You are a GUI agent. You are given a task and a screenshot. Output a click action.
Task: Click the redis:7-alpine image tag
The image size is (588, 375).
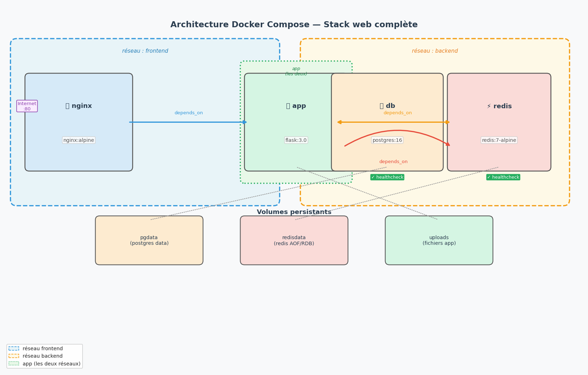pos(499,140)
